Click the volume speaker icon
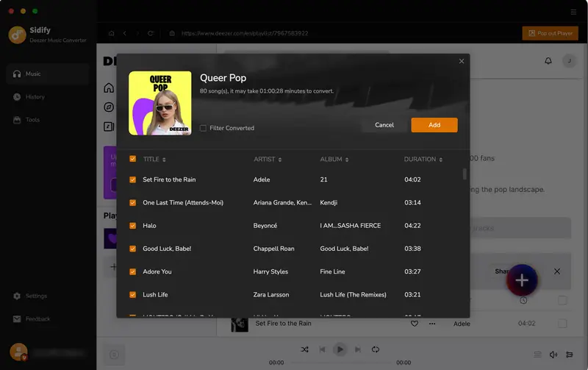The image size is (588, 370). [x=553, y=355]
